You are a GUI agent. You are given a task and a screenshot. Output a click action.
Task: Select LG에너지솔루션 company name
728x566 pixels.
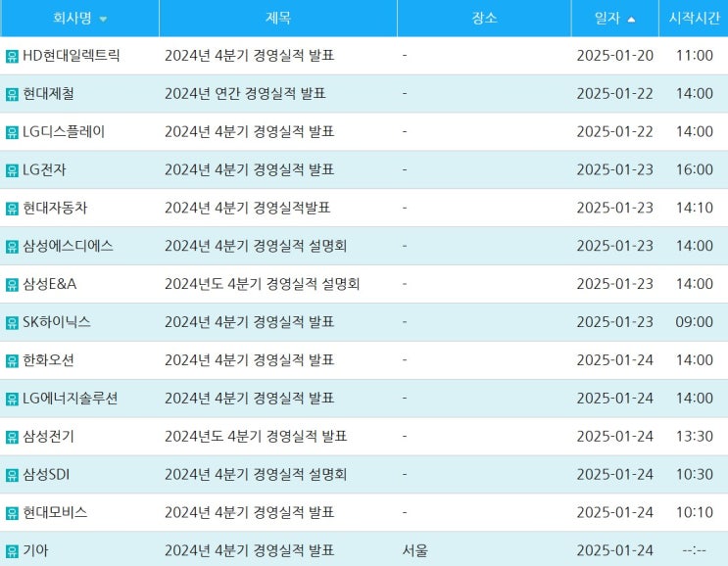(71, 398)
